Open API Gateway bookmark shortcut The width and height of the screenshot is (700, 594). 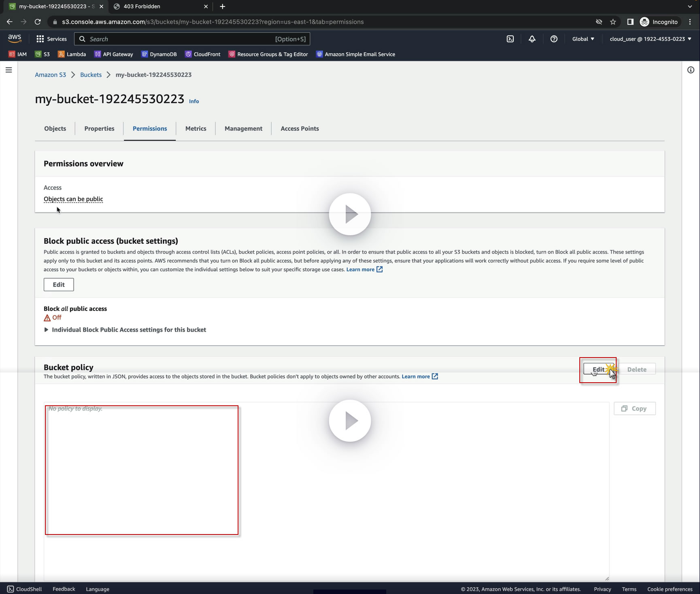pyautogui.click(x=113, y=54)
